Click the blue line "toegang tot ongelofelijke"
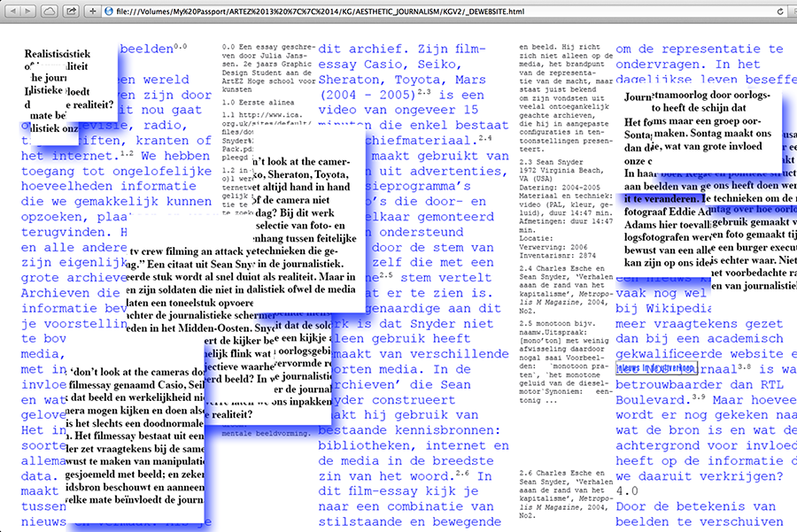This screenshot has height=532, width=797. [116, 171]
